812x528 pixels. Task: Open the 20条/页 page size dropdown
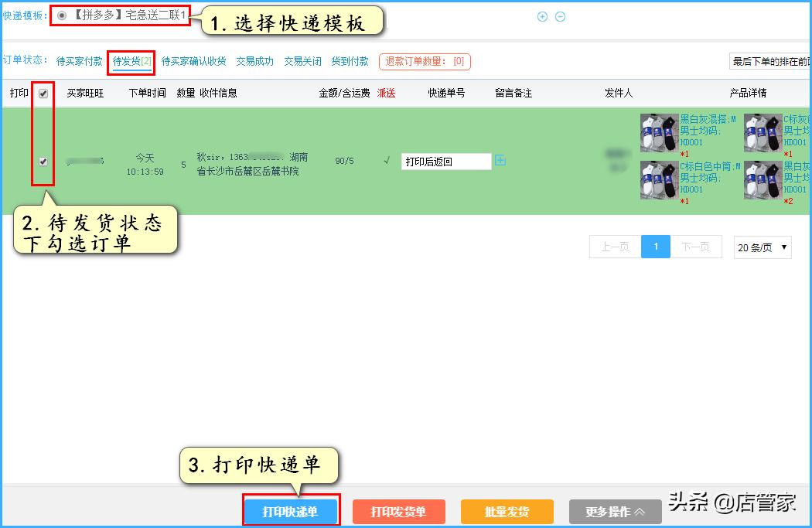[x=762, y=247]
